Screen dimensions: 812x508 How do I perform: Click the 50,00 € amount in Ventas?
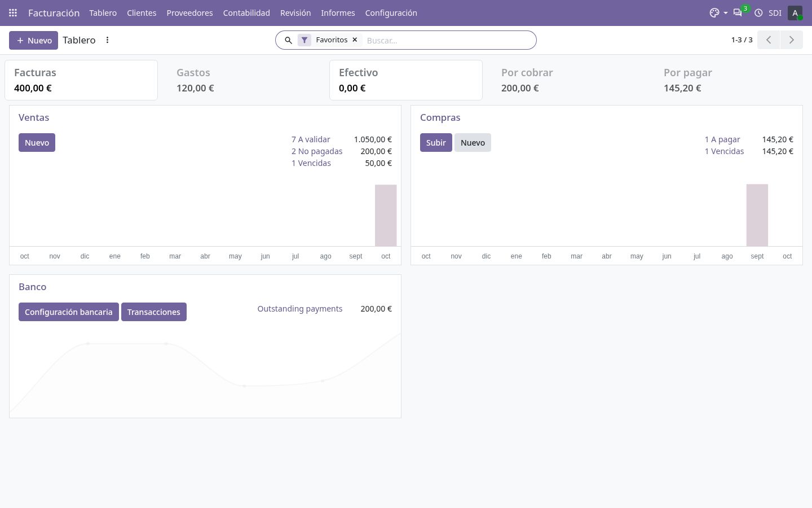tap(378, 163)
